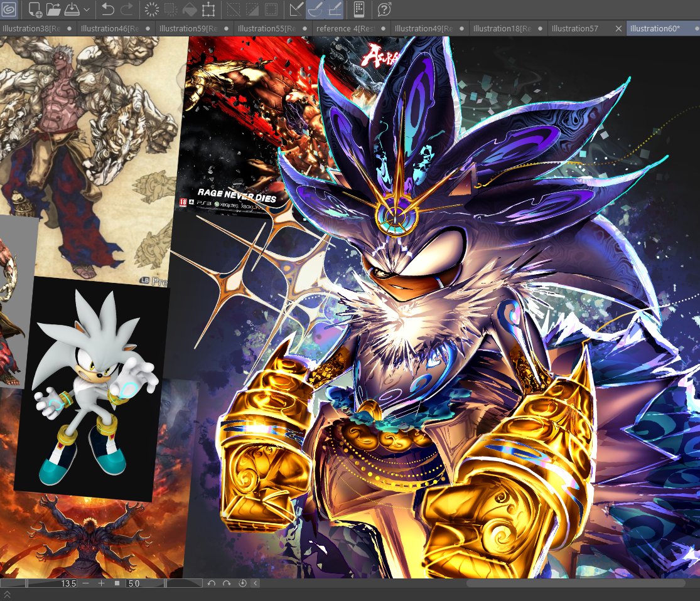
Task: Click the reset canvas rotation icon
Action: tap(242, 583)
